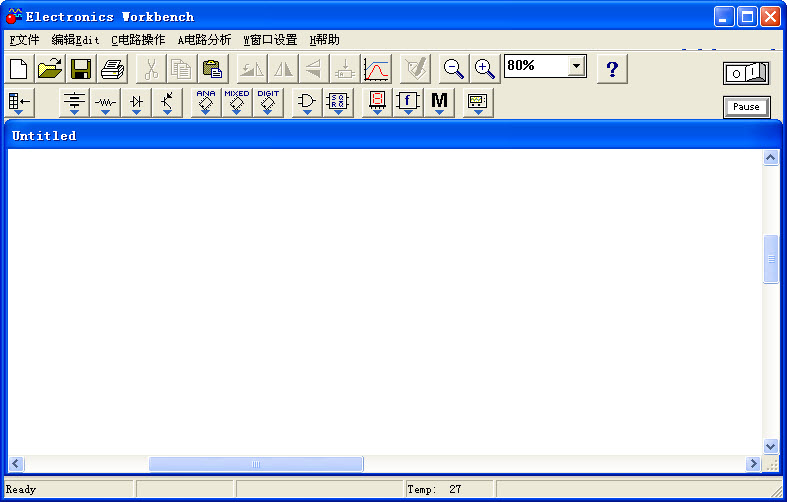Click the Pause simulation button

[x=746, y=107]
